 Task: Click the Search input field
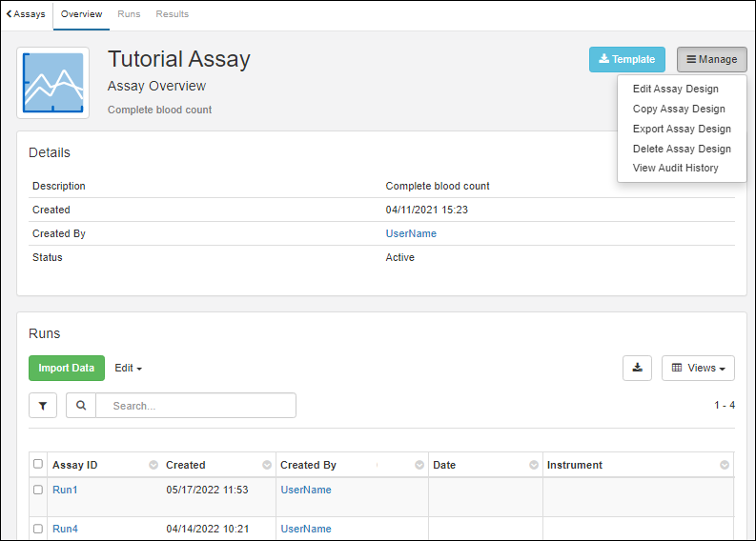pyautogui.click(x=195, y=406)
